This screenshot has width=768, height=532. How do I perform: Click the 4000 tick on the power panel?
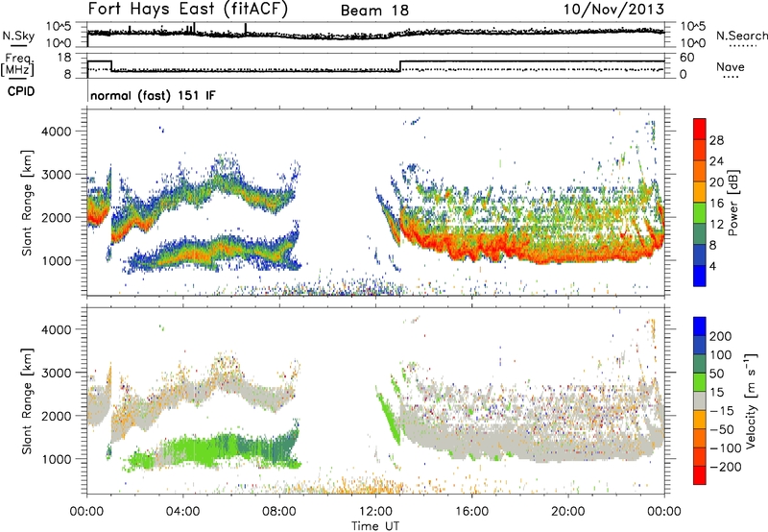(x=56, y=132)
